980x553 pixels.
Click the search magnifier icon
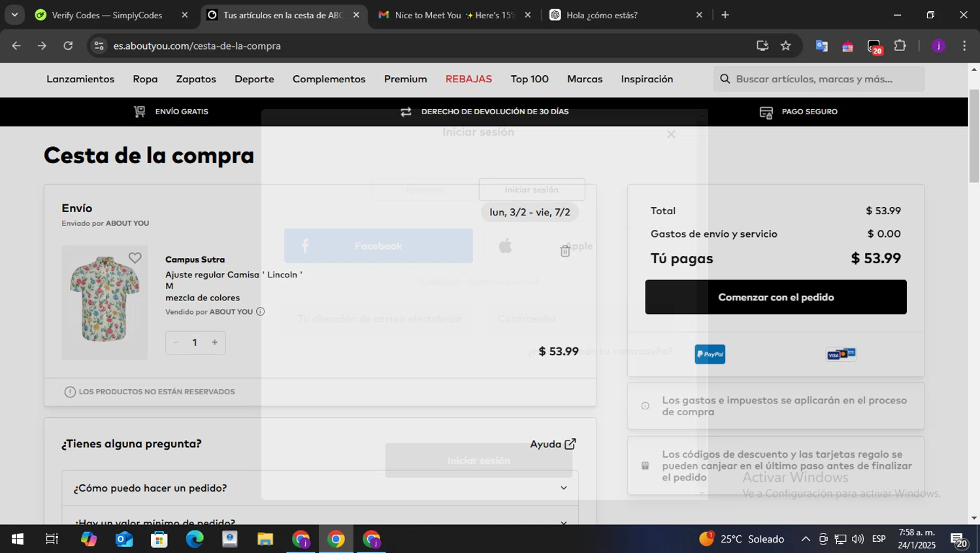tap(725, 79)
